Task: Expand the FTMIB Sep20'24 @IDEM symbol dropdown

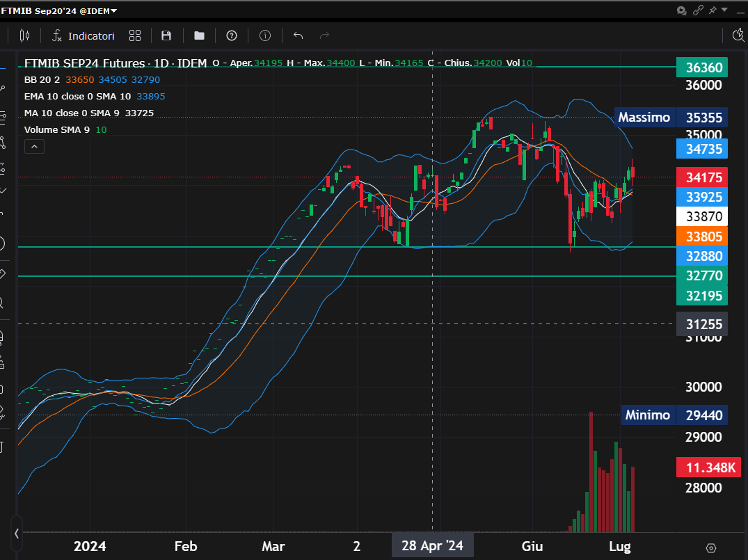Action: [59, 10]
